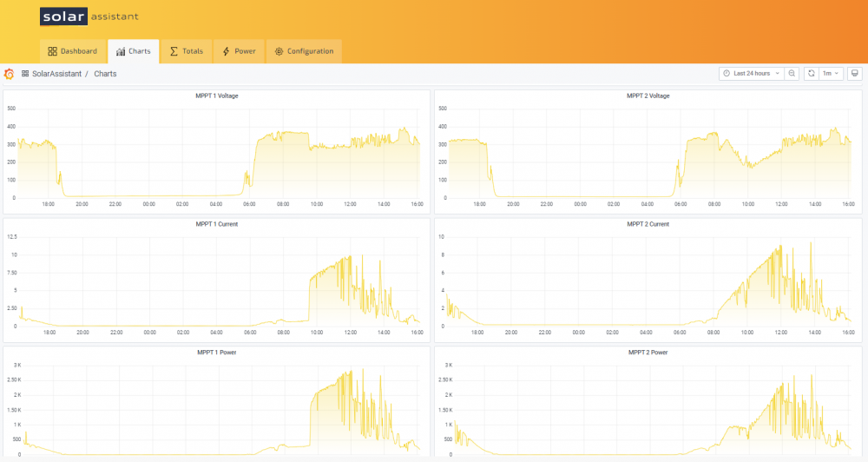
Task: Click the solar assistant logo
Action: point(89,16)
